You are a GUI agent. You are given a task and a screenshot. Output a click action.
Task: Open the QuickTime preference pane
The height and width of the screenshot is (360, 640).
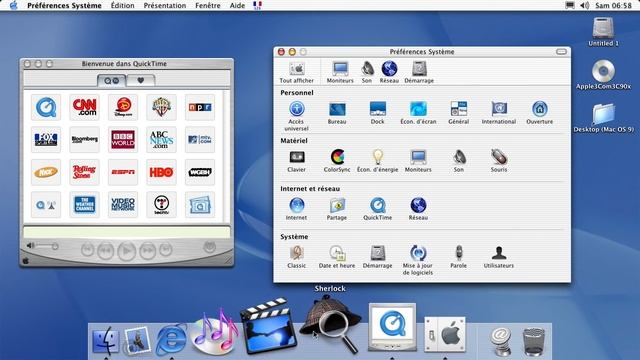(378, 209)
